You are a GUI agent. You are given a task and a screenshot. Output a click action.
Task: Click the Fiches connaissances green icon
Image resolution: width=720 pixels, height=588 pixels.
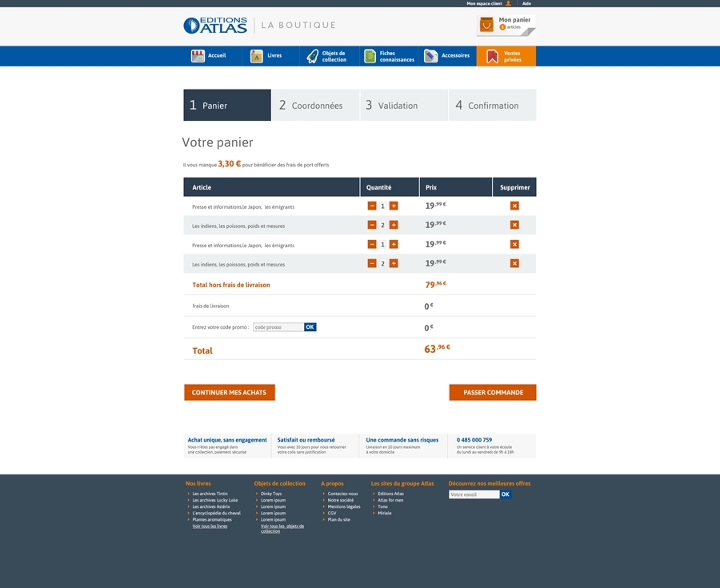click(x=370, y=56)
